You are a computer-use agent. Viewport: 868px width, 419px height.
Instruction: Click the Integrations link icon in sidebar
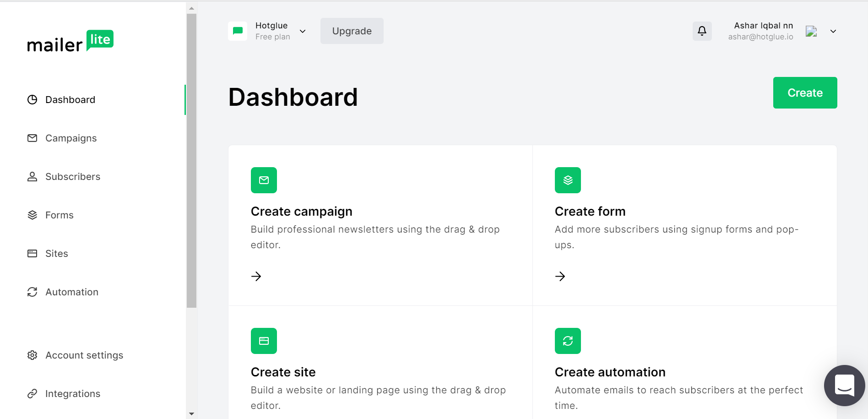(x=32, y=393)
